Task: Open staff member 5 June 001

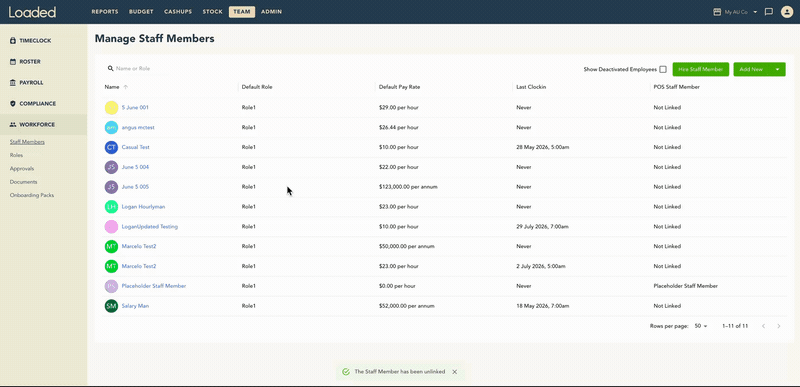Action: pyautogui.click(x=135, y=108)
